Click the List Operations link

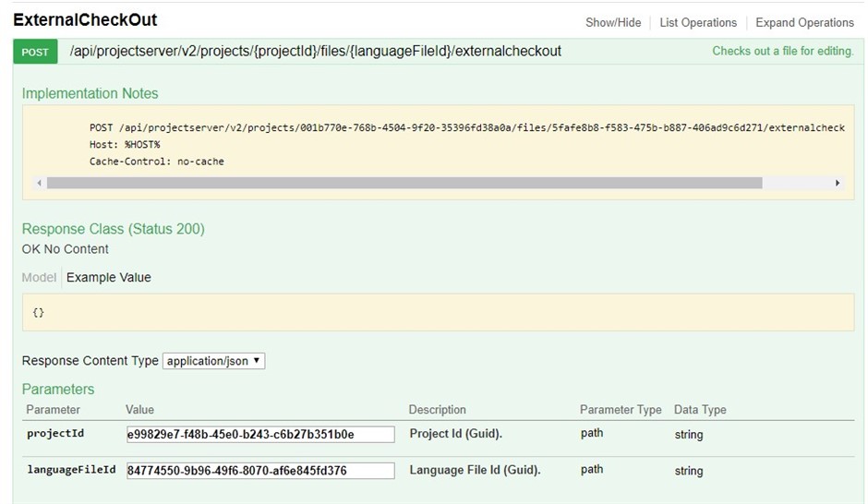pos(698,23)
